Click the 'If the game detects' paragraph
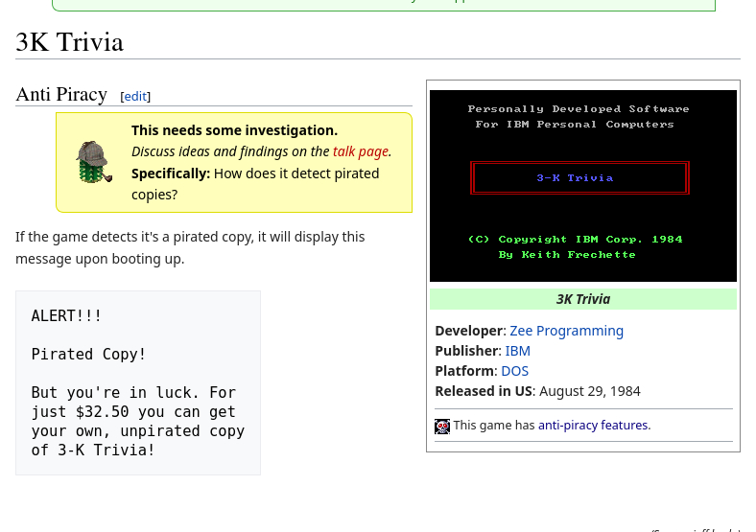This screenshot has width=756, height=532. [189, 247]
